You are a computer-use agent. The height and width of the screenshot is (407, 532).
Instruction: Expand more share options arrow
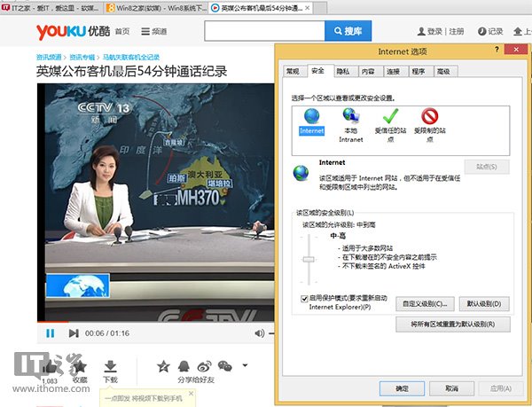pos(245,365)
